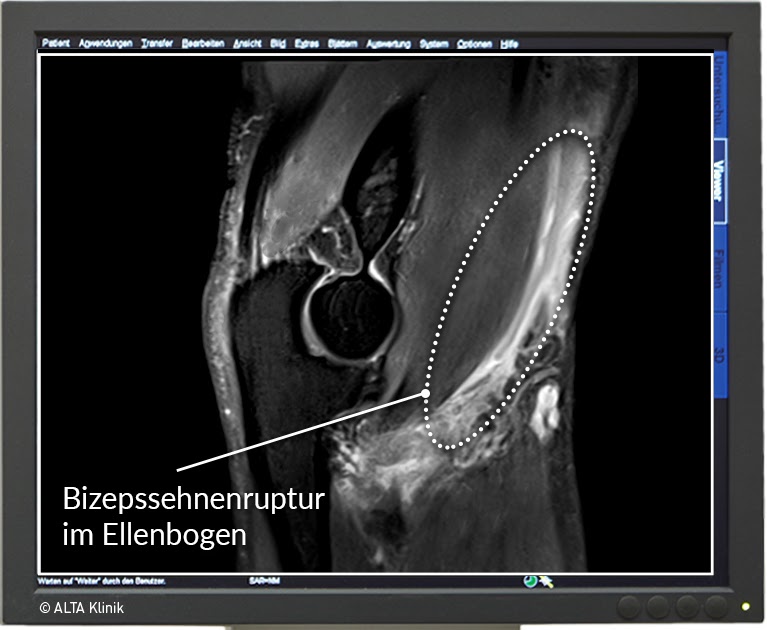Switch to the 3D side tab

point(720,355)
